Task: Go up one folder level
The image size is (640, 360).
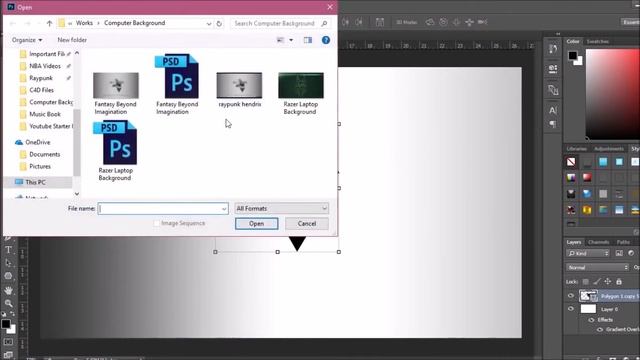Action: click(x=49, y=24)
